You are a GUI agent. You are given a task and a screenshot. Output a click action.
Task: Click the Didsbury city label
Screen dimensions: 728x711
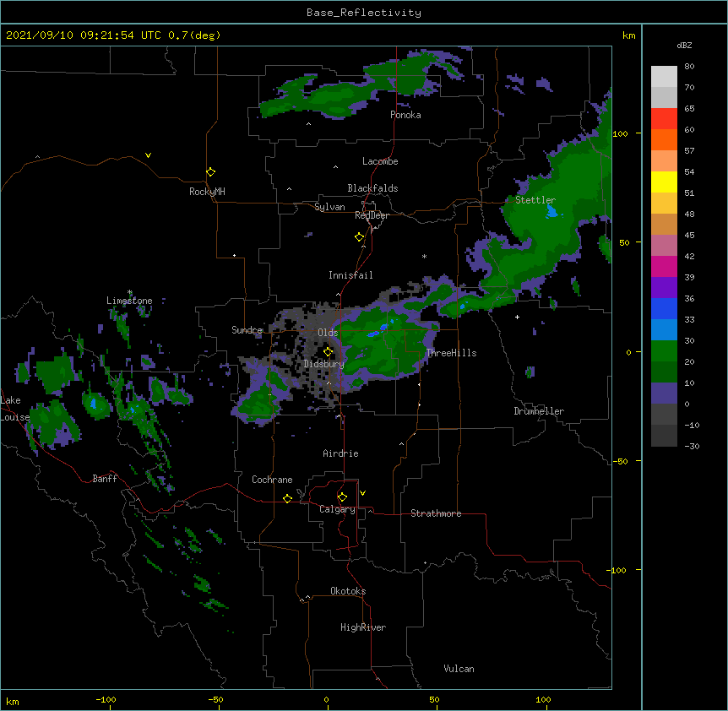[323, 364]
